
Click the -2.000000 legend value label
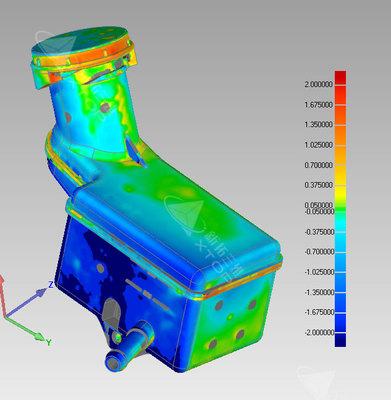[319, 332]
